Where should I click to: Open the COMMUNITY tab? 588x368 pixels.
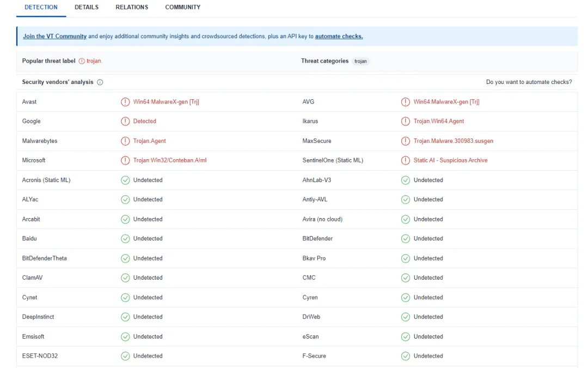(x=182, y=7)
